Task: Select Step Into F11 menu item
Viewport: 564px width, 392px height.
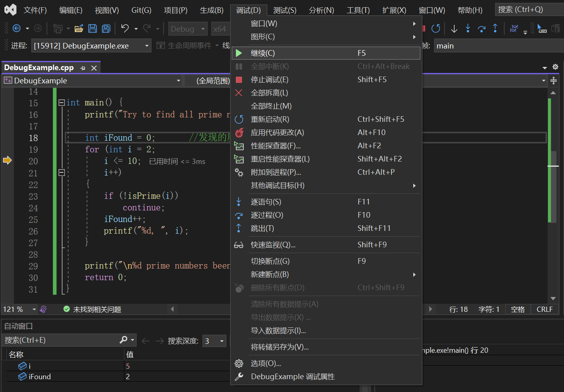Action: (x=326, y=202)
